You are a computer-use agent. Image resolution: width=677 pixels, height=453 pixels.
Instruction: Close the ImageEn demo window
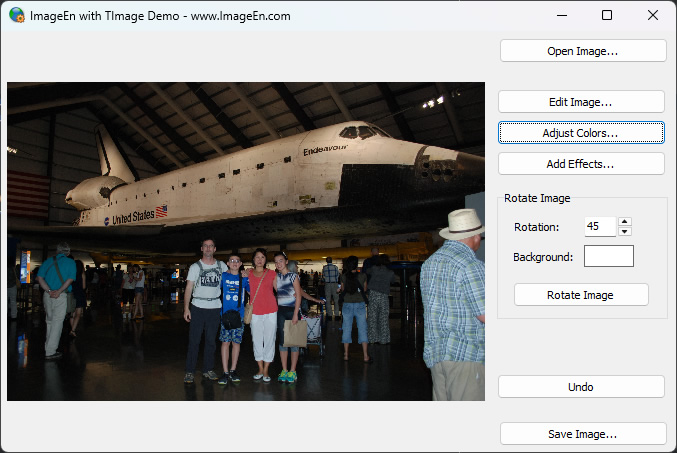[653, 15]
